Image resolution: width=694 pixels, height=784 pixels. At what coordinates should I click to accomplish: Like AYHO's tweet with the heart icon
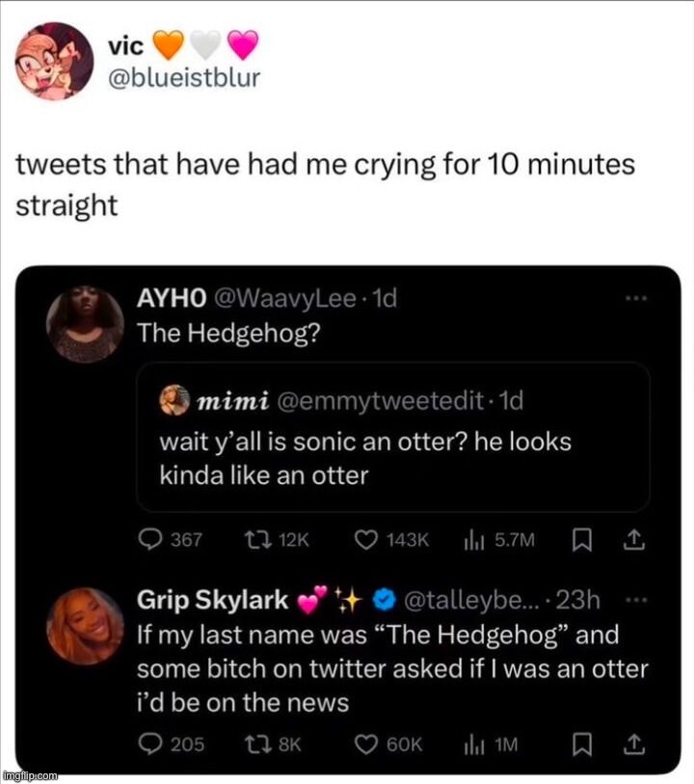pos(366,541)
